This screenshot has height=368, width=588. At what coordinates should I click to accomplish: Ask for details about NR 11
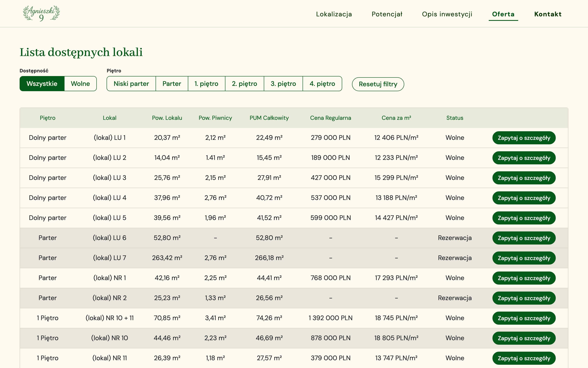(524, 358)
